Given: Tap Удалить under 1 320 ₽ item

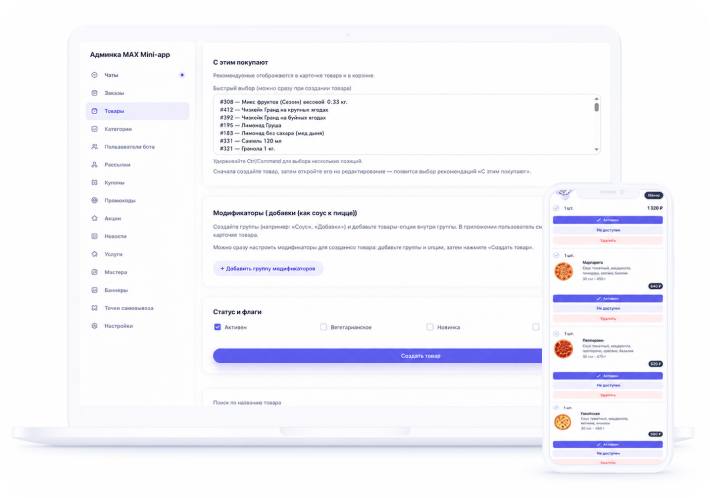Looking at the screenshot, I should point(608,240).
